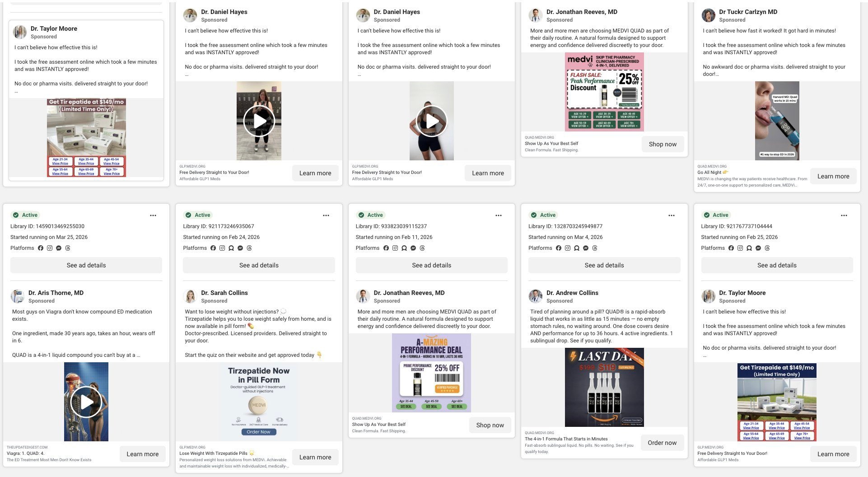
Task: Open Dr. Aris Thorne, MD profile avatar
Action: (x=18, y=296)
